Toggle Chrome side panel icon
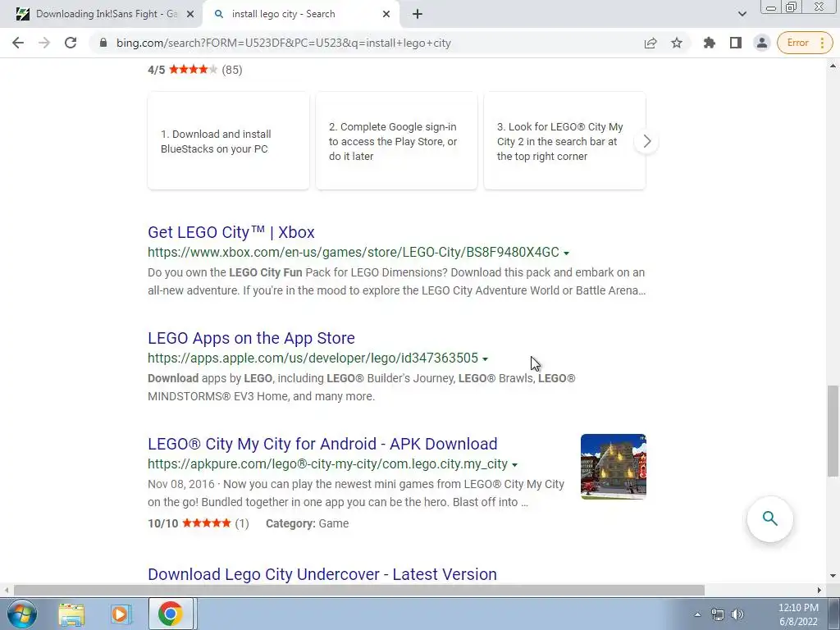This screenshot has height=630, width=840. pyautogui.click(x=736, y=43)
